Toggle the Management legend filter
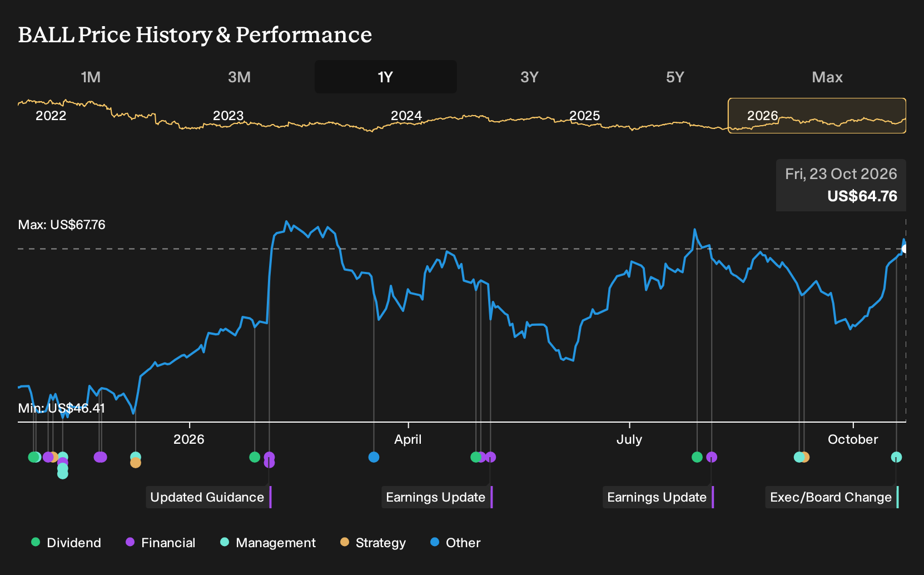924x575 pixels. 268,543
